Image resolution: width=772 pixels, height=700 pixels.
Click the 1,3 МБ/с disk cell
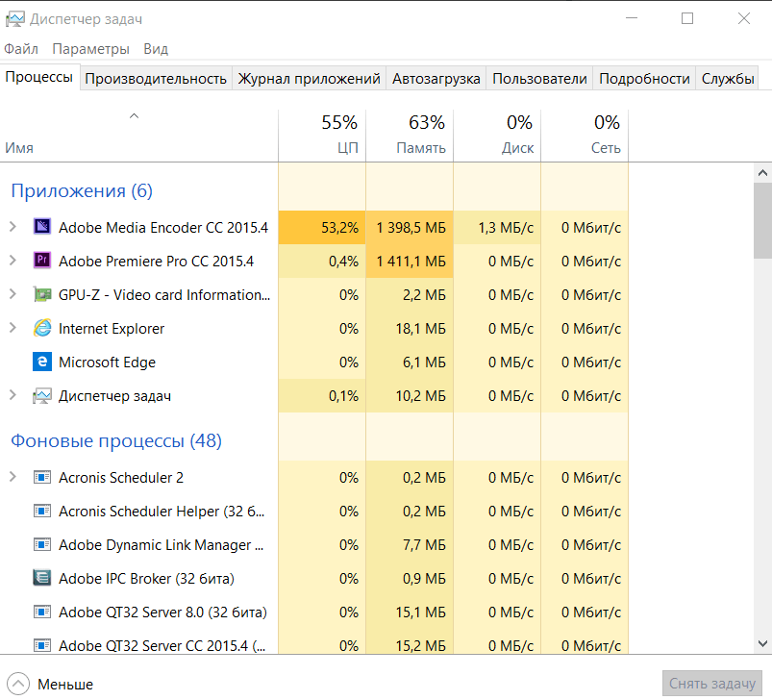pos(497,228)
